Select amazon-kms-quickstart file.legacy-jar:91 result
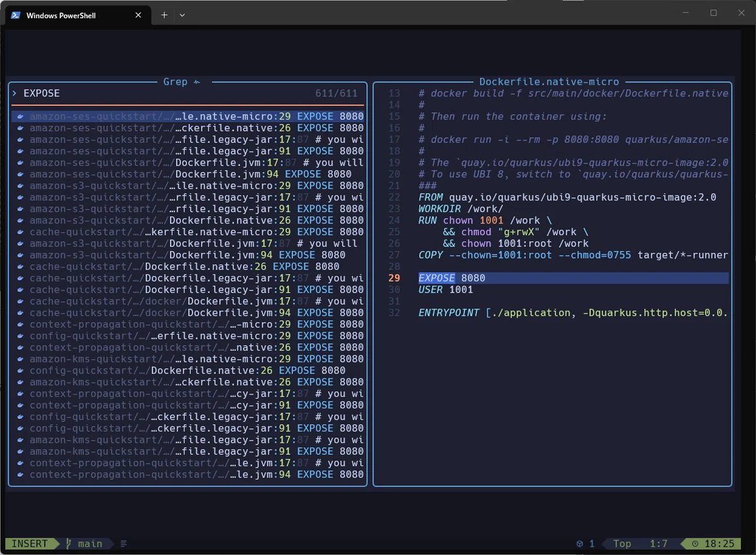 click(188, 452)
